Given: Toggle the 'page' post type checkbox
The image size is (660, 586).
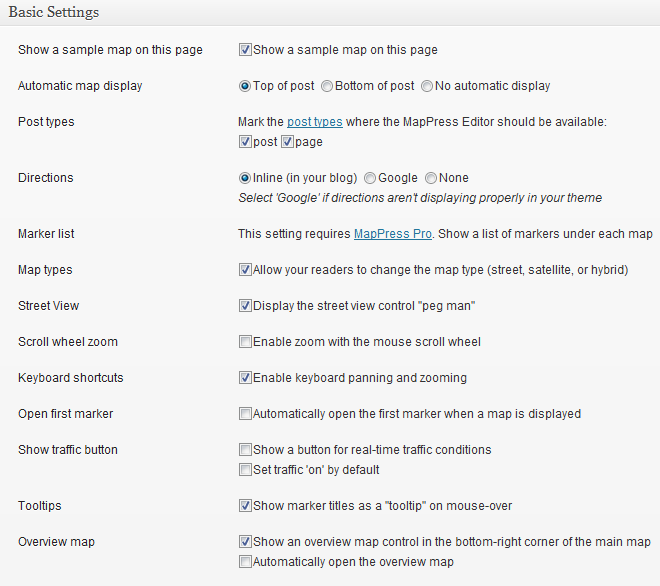Looking at the screenshot, I should click(x=287, y=142).
